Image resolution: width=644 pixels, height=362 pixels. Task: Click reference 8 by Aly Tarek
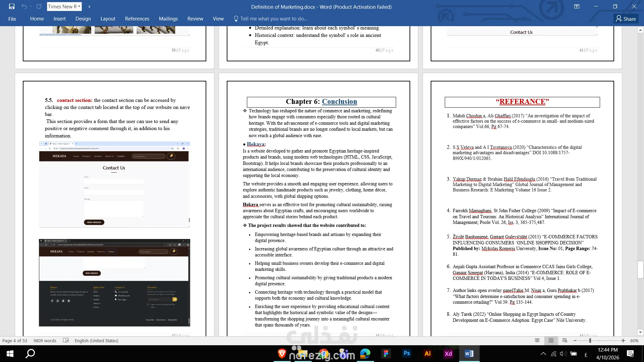517,317
